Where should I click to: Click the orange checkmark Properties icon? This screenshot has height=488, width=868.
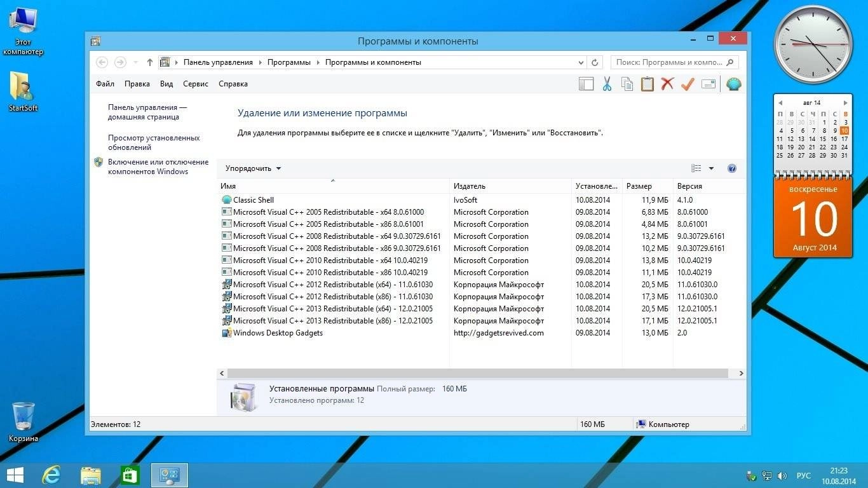tap(688, 84)
